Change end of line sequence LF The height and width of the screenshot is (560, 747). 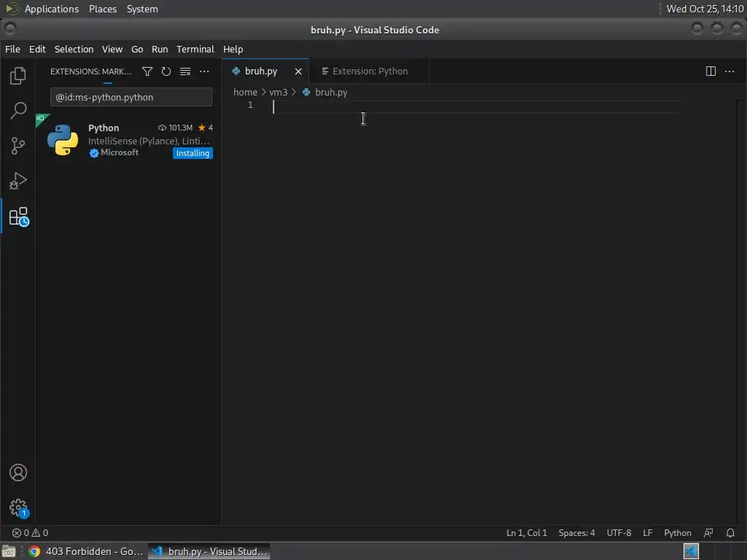pyautogui.click(x=648, y=533)
